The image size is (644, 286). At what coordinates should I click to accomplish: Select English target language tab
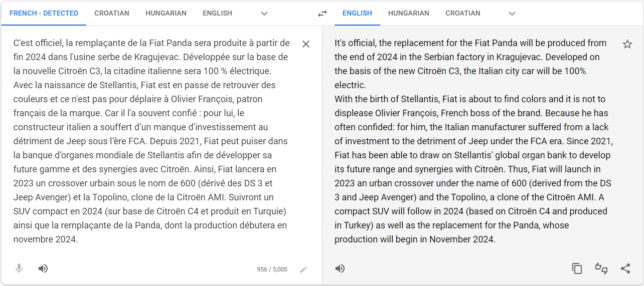357,14
